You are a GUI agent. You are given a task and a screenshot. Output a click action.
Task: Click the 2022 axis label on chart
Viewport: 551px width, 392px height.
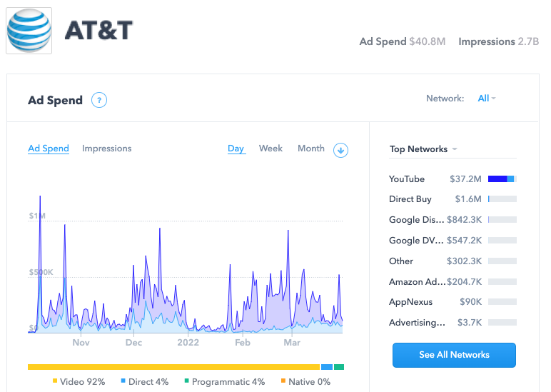click(188, 343)
